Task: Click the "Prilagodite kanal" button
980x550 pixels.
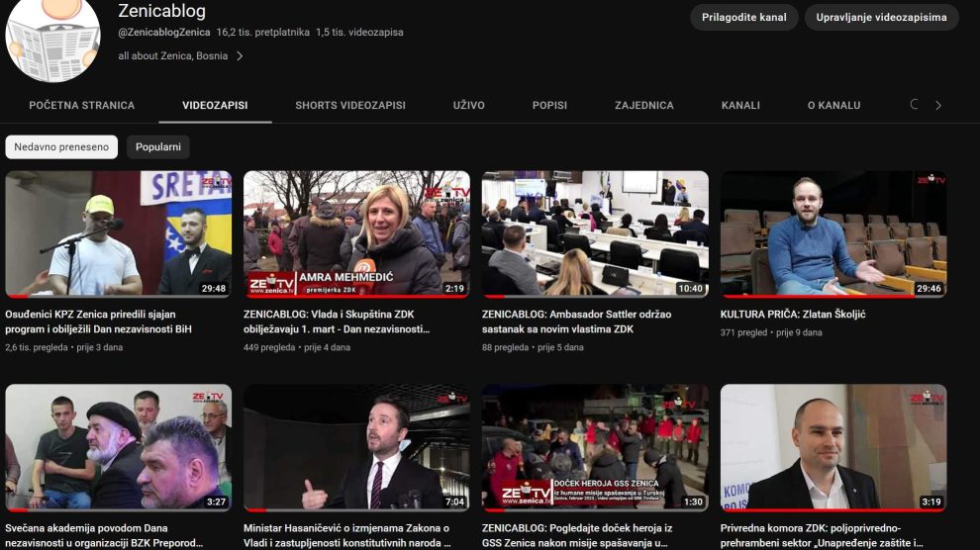Action: coord(743,18)
